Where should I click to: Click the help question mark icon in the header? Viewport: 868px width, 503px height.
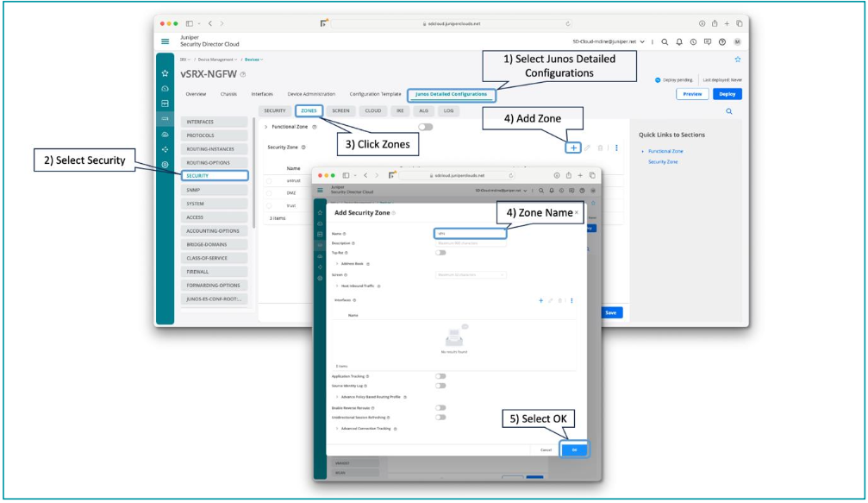tap(721, 41)
